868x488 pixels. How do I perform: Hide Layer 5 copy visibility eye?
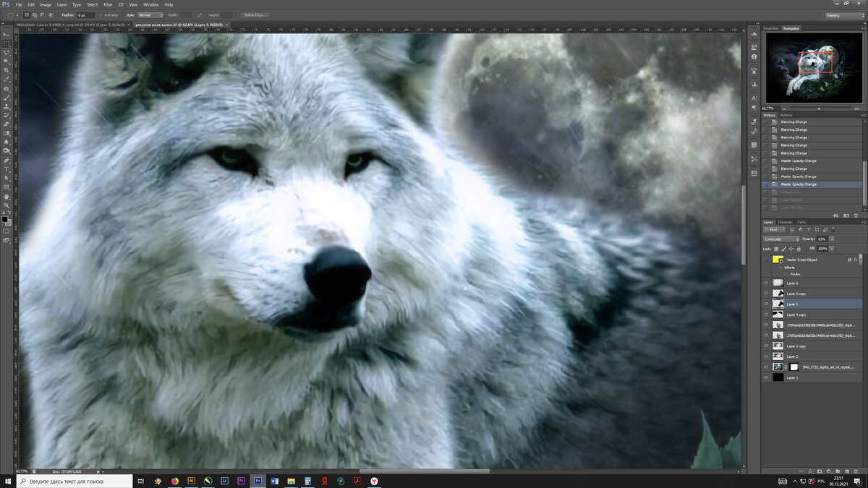point(766,294)
